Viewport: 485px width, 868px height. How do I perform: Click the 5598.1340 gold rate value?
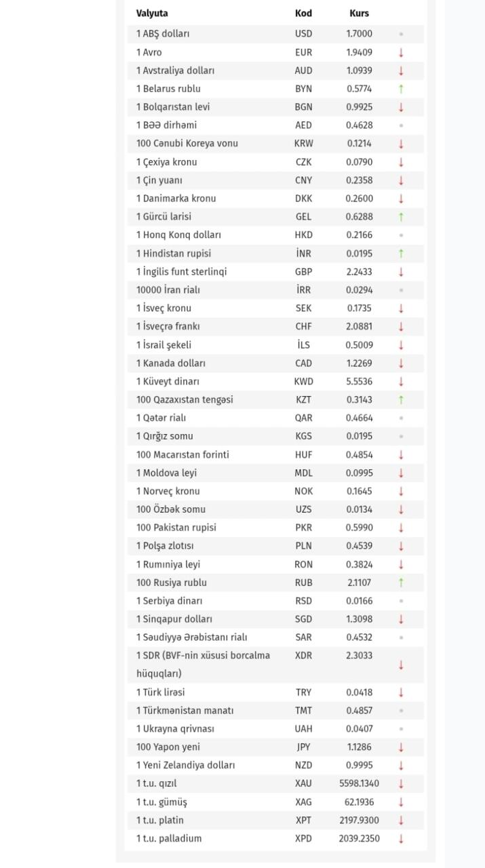pos(359,784)
